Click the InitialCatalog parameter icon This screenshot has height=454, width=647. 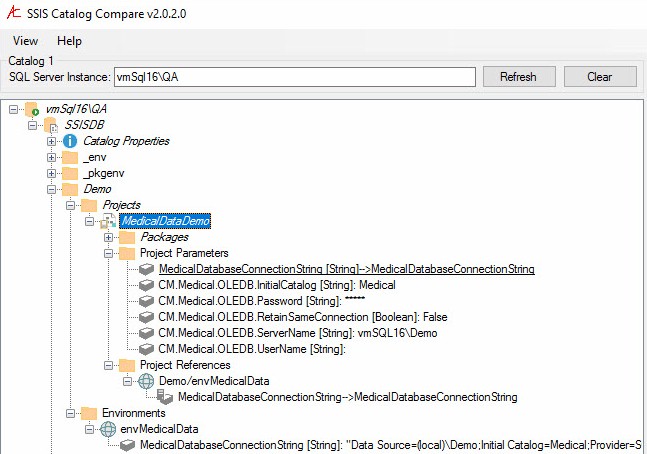point(146,285)
